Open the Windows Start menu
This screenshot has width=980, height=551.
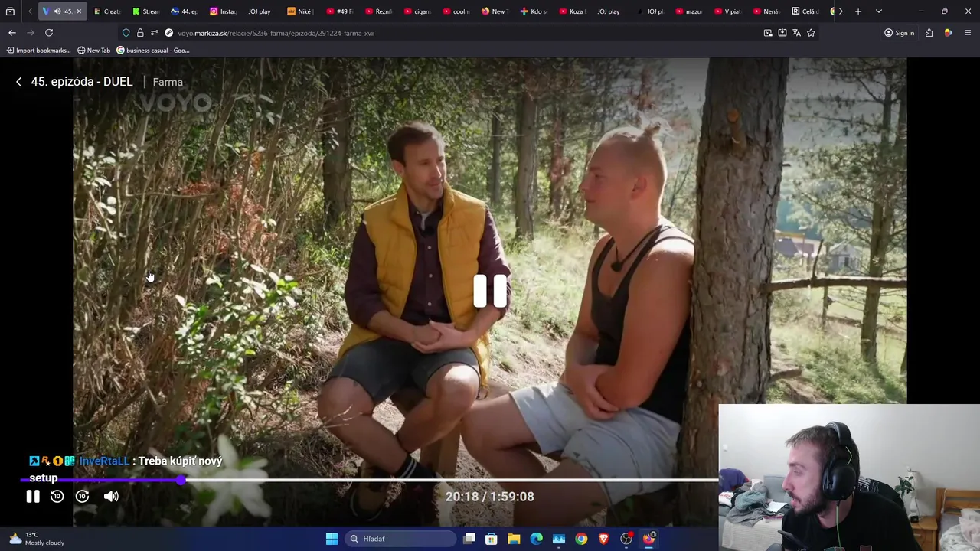click(332, 539)
